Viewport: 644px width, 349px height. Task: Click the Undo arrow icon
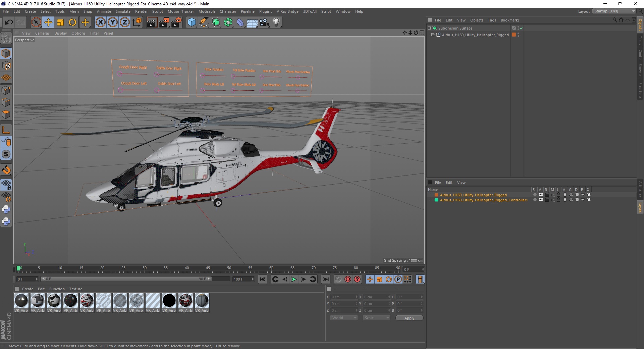coord(9,22)
